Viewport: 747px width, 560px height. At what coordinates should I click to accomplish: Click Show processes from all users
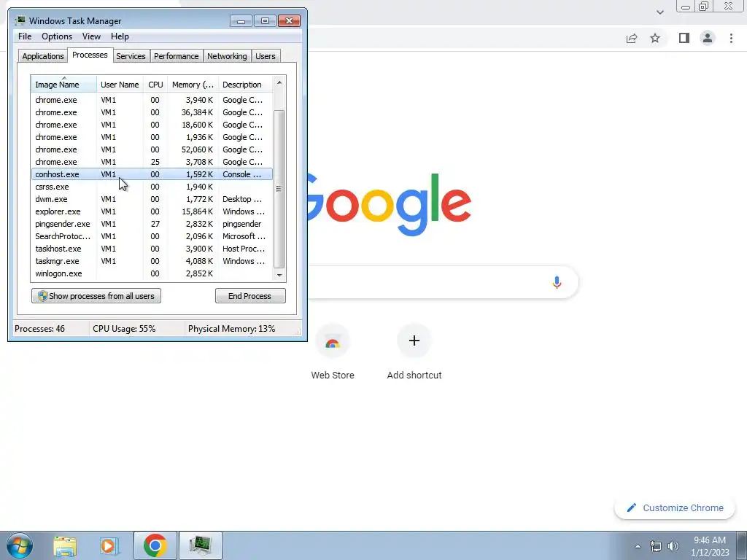[96, 296]
